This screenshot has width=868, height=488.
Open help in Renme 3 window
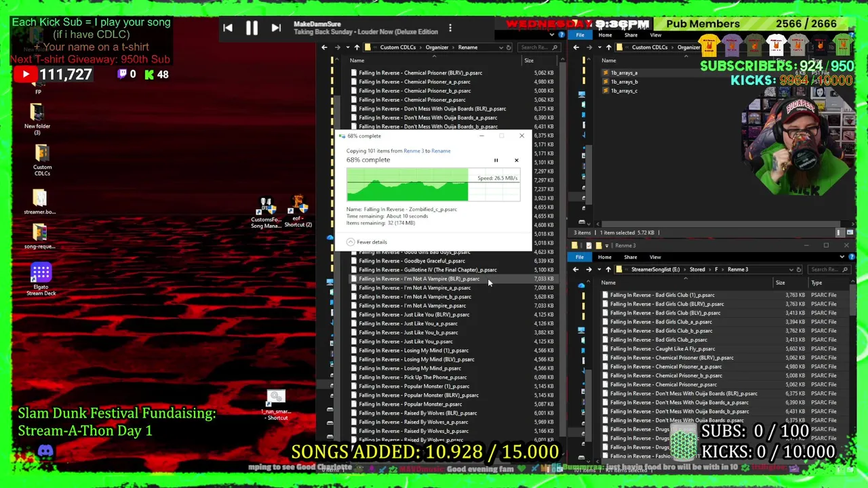(852, 258)
